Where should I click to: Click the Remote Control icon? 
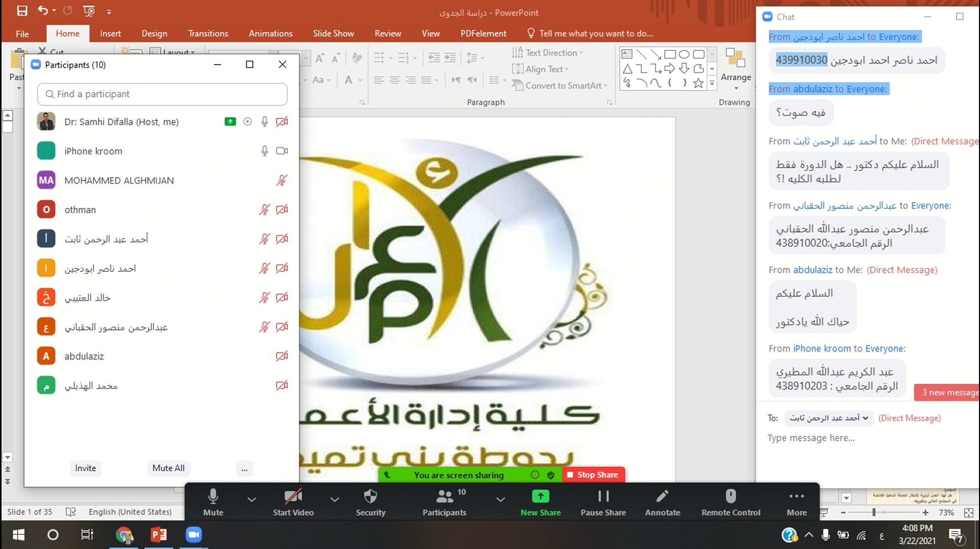tap(730, 497)
